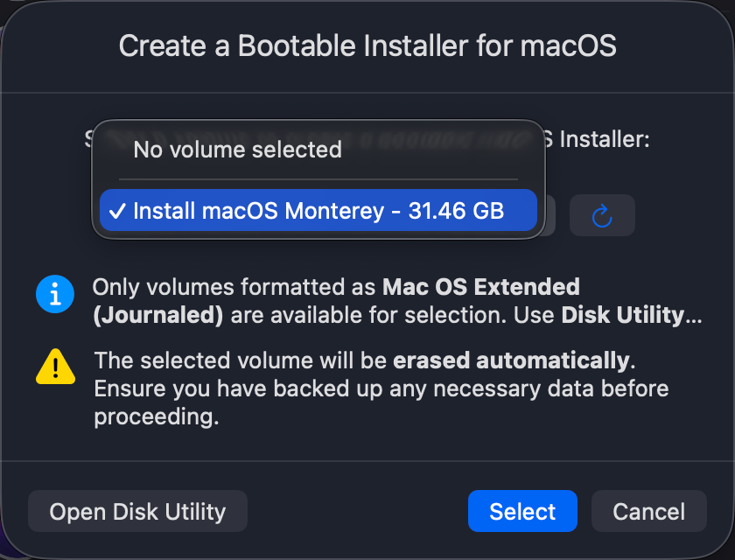Click the refresh volumes arrow icon
The height and width of the screenshot is (560, 735).
coord(602,215)
